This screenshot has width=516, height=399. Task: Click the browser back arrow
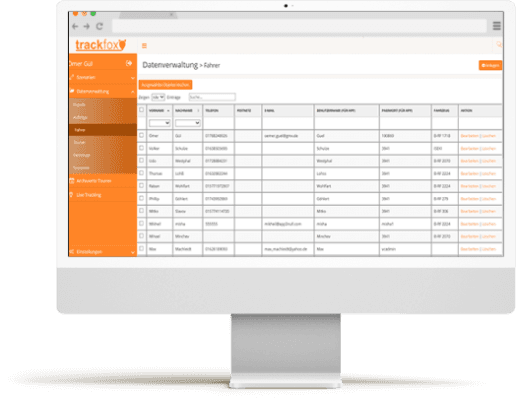click(75, 26)
